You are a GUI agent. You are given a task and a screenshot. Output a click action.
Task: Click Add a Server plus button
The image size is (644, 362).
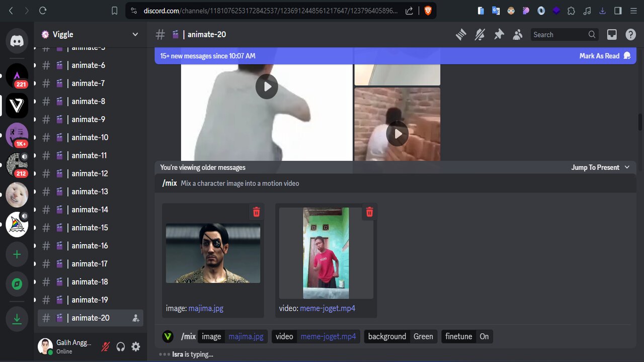click(17, 254)
